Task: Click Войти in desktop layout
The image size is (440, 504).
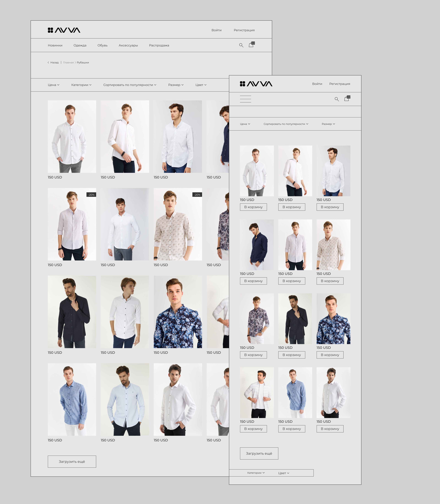Action: click(x=217, y=30)
